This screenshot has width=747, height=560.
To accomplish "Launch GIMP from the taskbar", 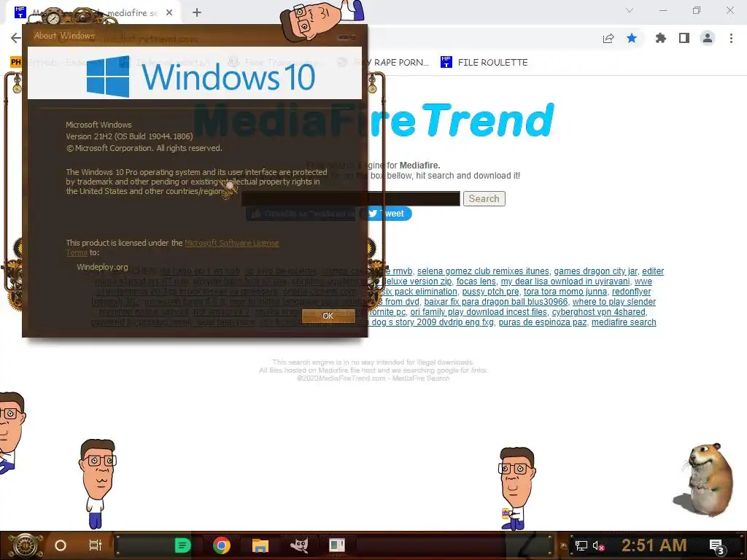I will click(x=298, y=545).
